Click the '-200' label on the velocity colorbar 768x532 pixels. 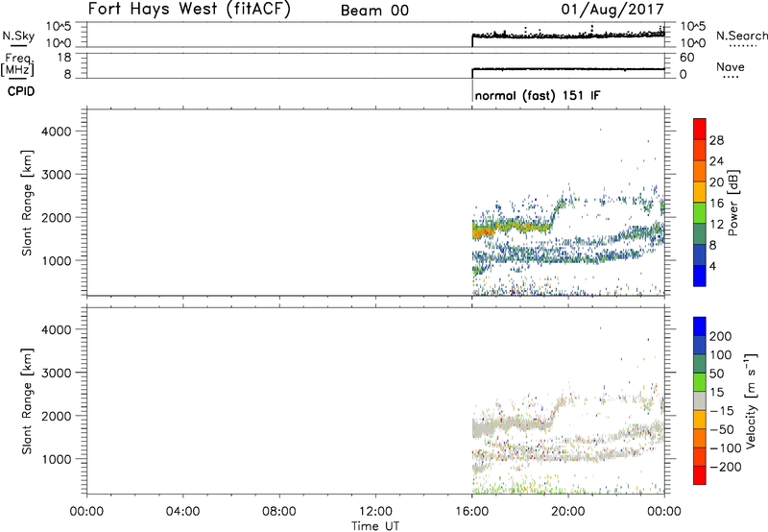pyautogui.click(x=725, y=467)
